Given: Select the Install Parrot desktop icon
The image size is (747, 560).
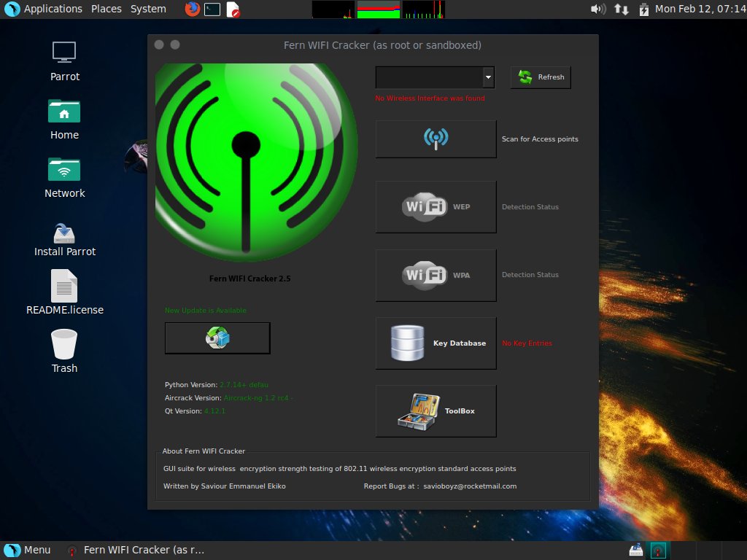Looking at the screenshot, I should pyautogui.click(x=65, y=239).
